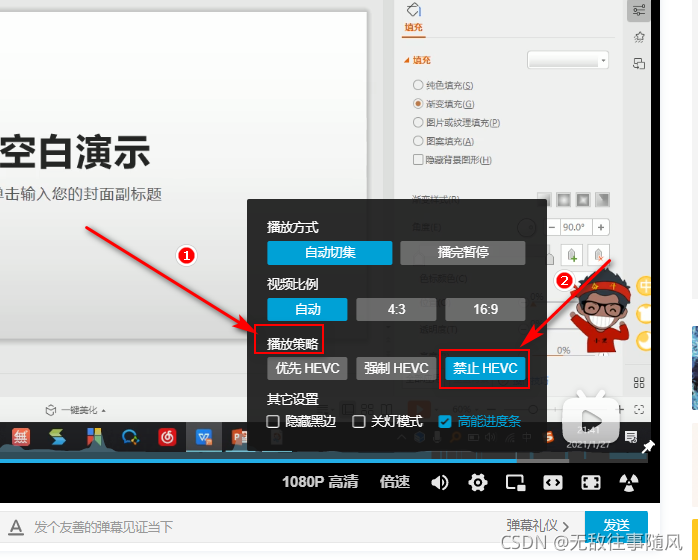Choose 禁止 HEVC playback strategy

pyautogui.click(x=485, y=369)
